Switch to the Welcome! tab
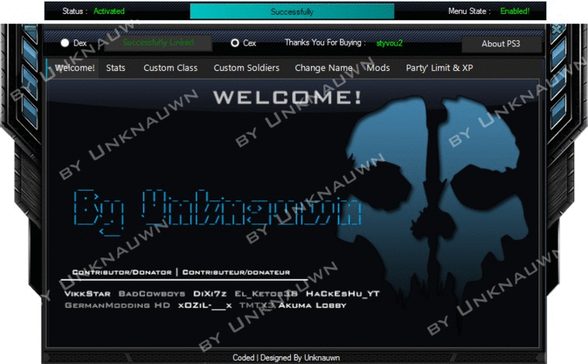 [x=74, y=68]
